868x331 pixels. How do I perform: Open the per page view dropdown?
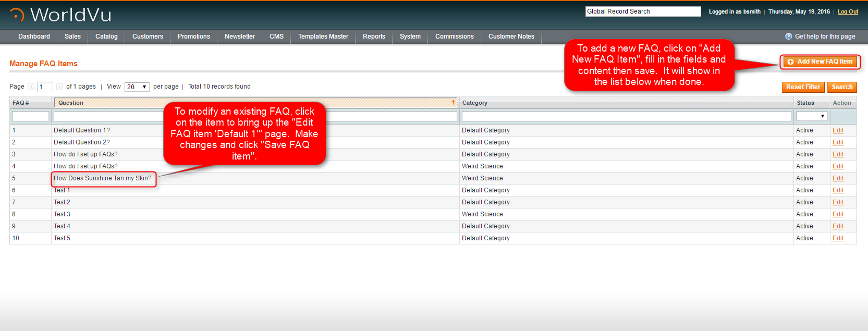pyautogui.click(x=137, y=87)
